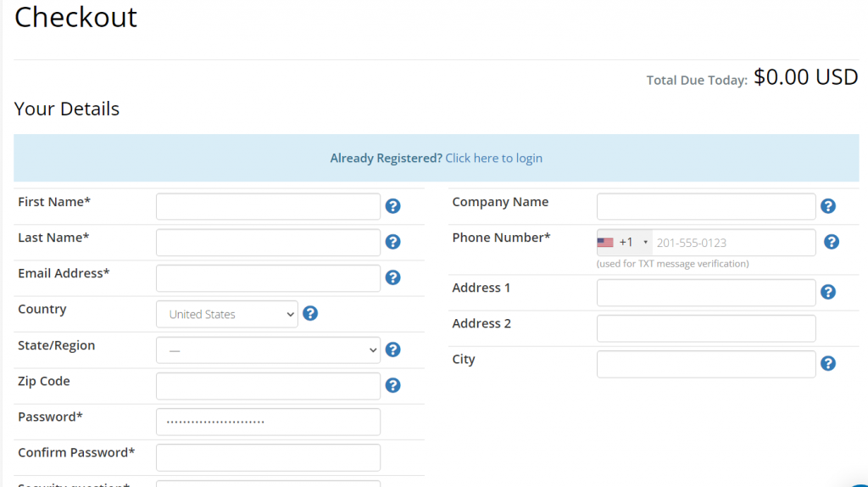Image resolution: width=868 pixels, height=487 pixels.
Task: Click help icon beside First Name field
Action: tap(392, 206)
